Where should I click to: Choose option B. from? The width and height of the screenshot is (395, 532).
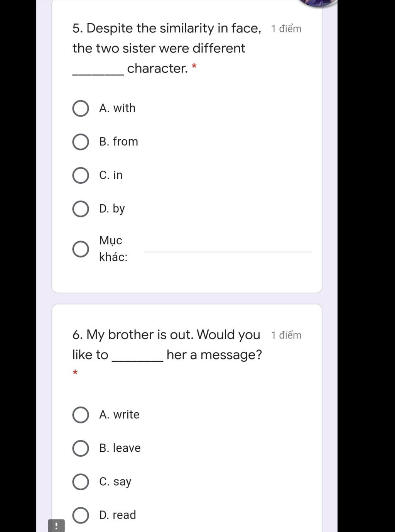point(81,142)
